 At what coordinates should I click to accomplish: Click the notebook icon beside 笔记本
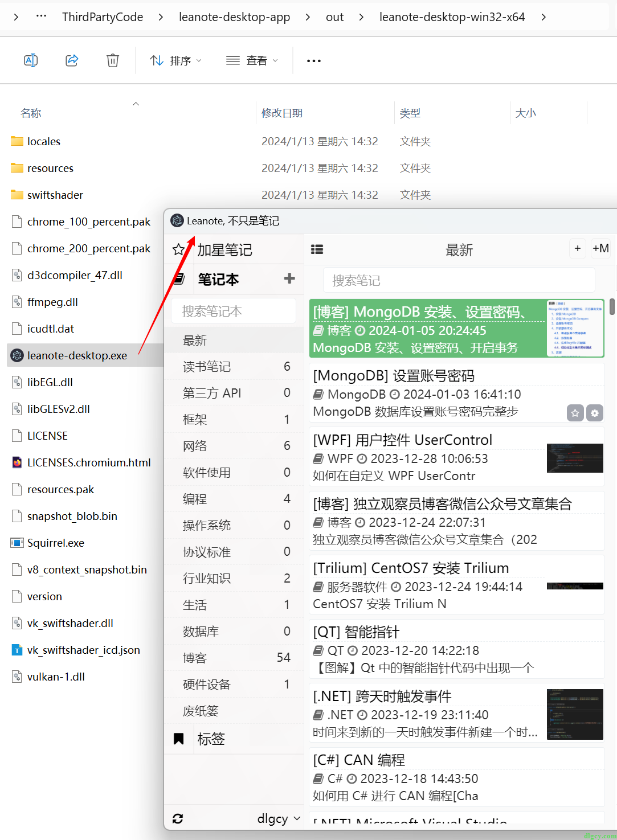(179, 279)
